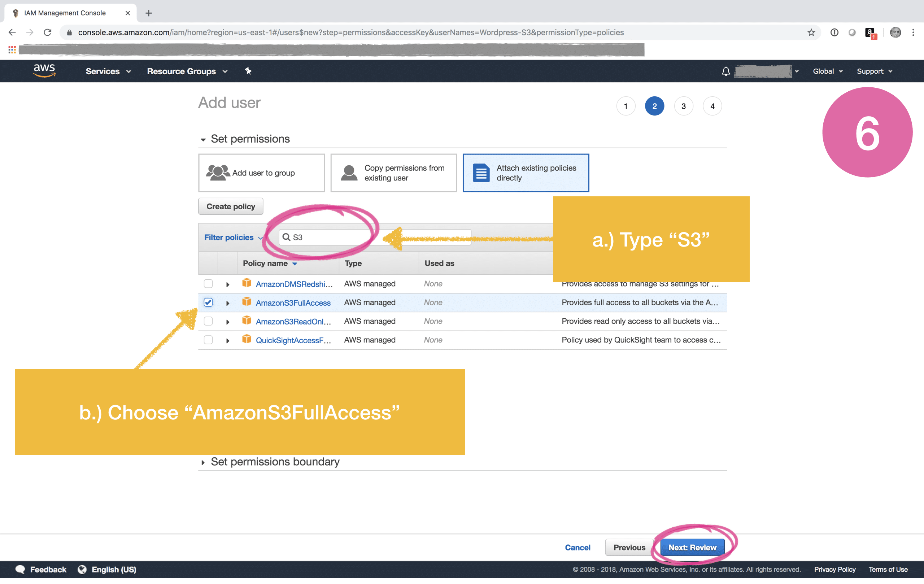Open the QuickSightAccessF policy link
Viewport: 924px width, 584px height.
pos(293,340)
